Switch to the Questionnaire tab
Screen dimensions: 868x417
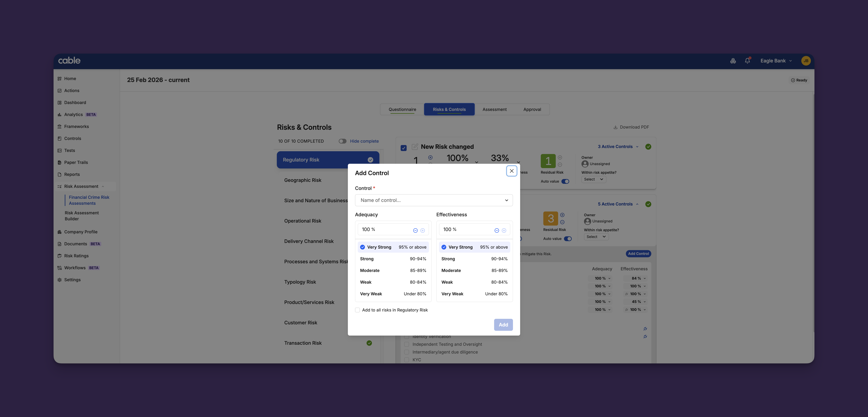(x=402, y=110)
